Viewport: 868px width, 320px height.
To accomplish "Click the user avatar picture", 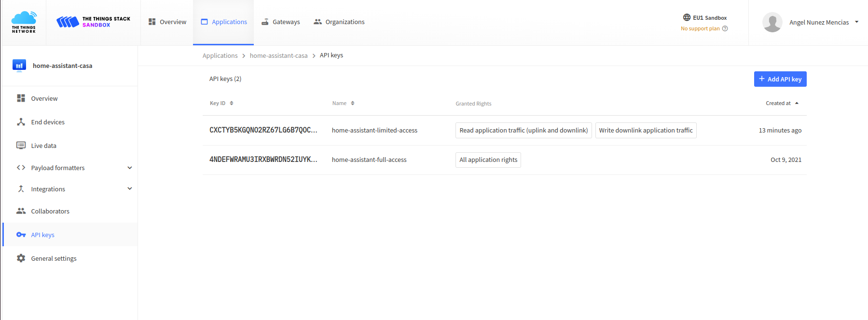I will pyautogui.click(x=772, y=22).
